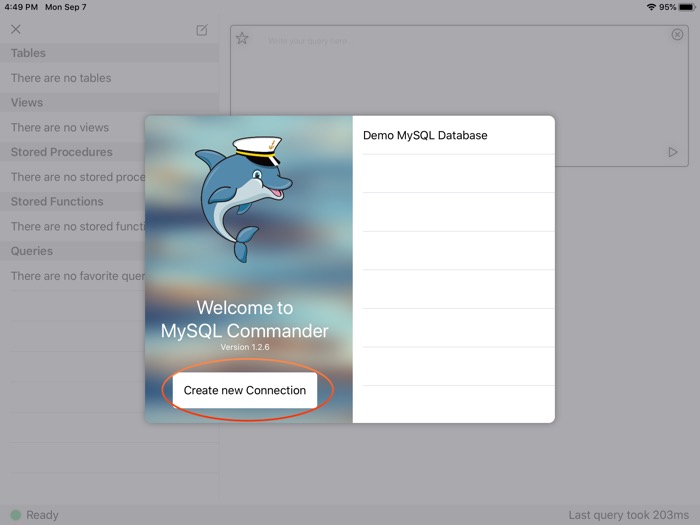Favorite the query with the star icon

tap(242, 38)
